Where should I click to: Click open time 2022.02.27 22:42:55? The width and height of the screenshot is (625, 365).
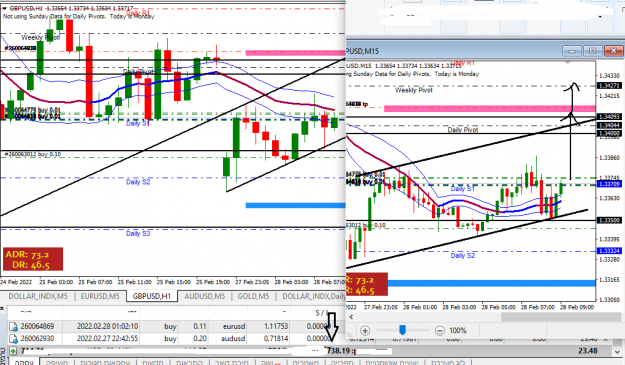[x=107, y=339]
